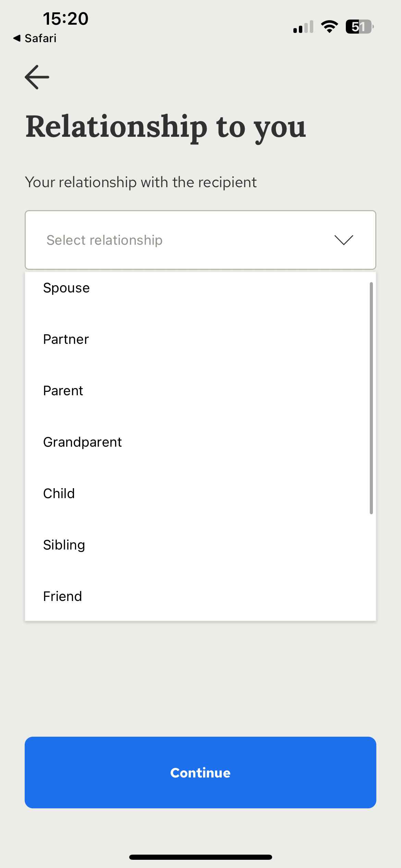Tap the Your relationship with the recipient label
The height and width of the screenshot is (868, 401).
[141, 182]
